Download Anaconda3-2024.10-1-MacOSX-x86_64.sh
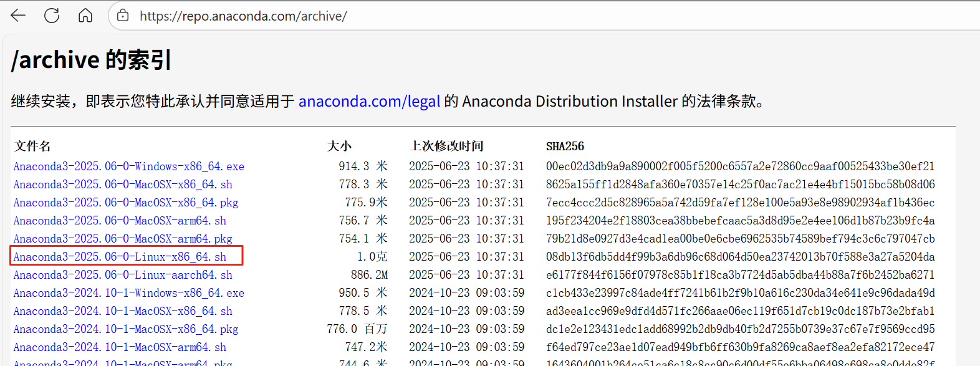 (x=123, y=311)
